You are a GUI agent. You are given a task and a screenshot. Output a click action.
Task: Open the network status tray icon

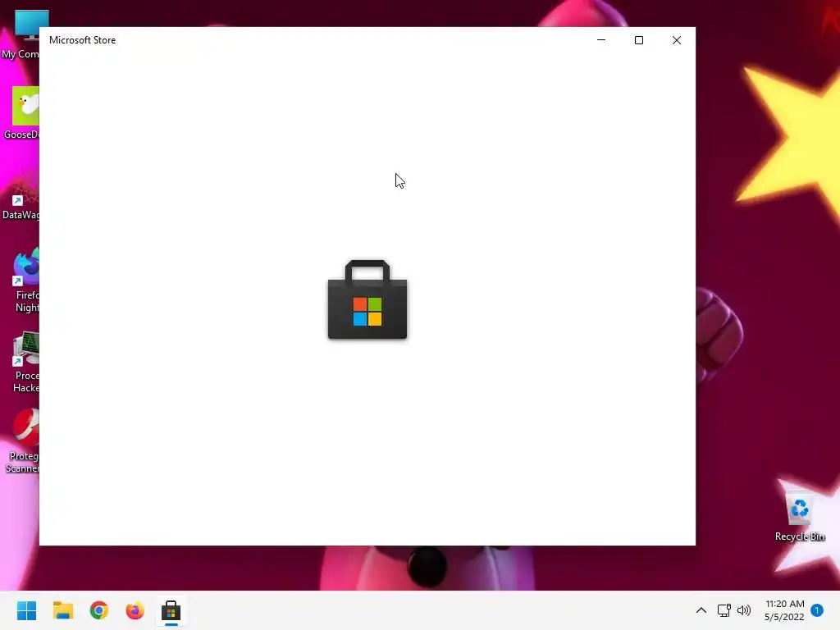(x=724, y=610)
